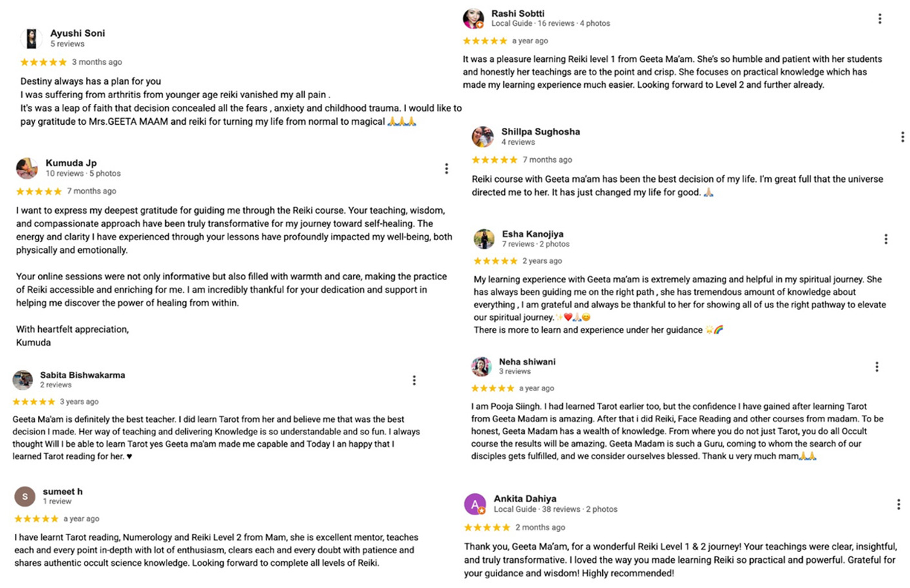
Task: Click the five-star rating on sumeet h's review
Action: (36, 519)
